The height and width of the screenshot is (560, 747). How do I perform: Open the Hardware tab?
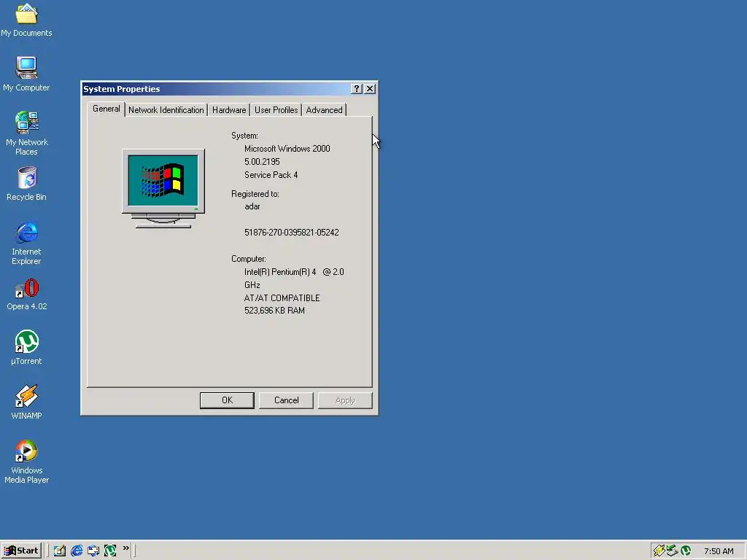229,110
